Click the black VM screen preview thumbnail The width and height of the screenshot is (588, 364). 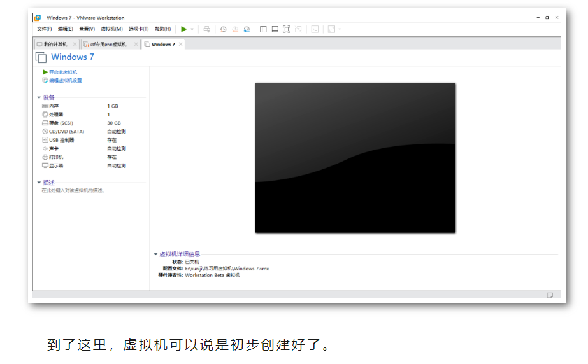(355, 158)
